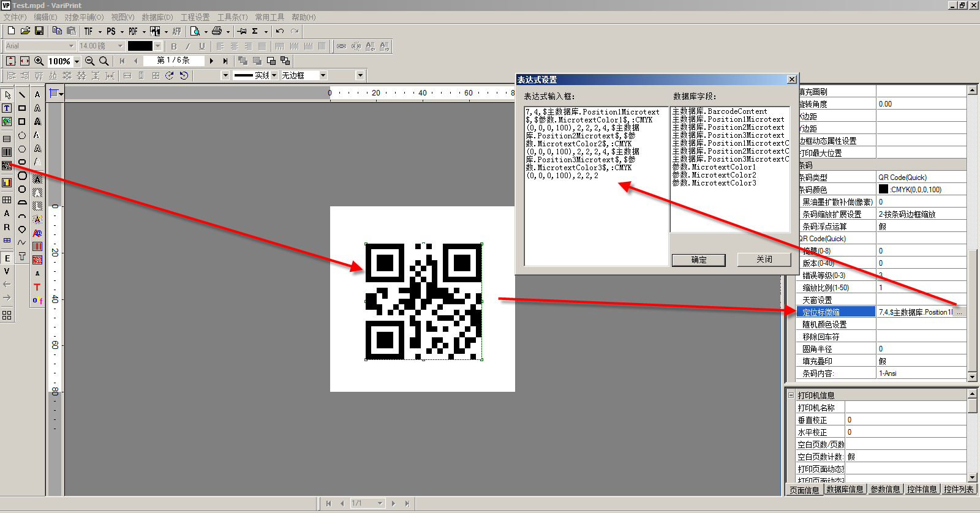Export as TIF using the TIF icon

tap(89, 31)
